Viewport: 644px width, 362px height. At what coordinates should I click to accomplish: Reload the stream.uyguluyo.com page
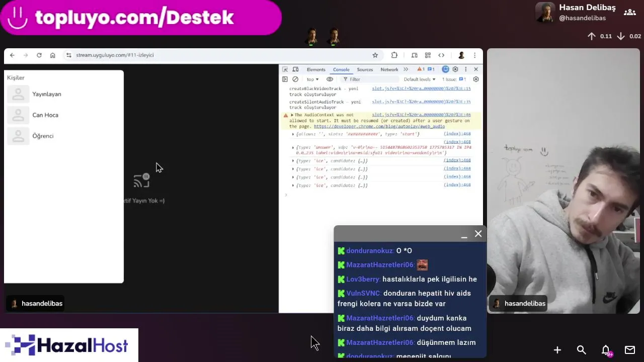tap(39, 55)
